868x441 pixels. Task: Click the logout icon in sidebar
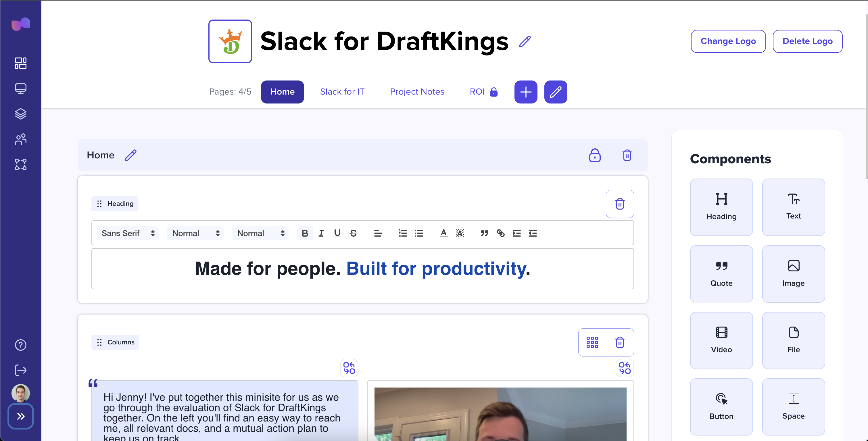click(21, 370)
